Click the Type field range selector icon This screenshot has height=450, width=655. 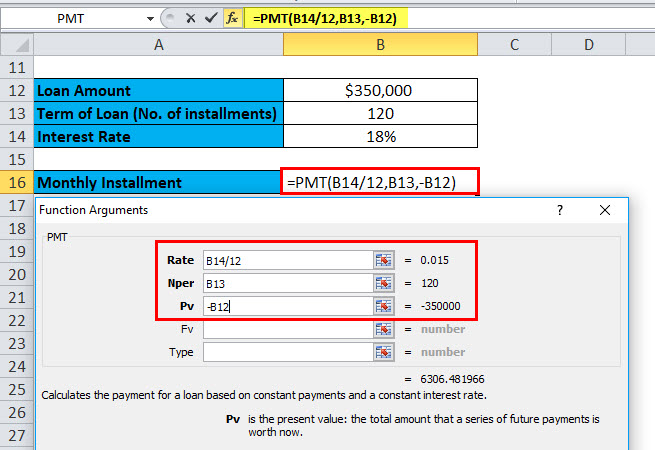point(385,352)
